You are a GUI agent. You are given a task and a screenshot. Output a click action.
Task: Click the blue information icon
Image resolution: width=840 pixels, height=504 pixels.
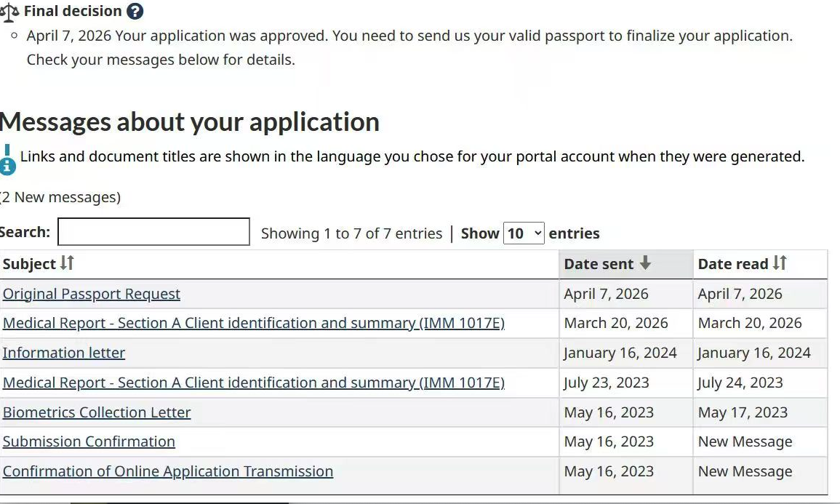pos(7,165)
